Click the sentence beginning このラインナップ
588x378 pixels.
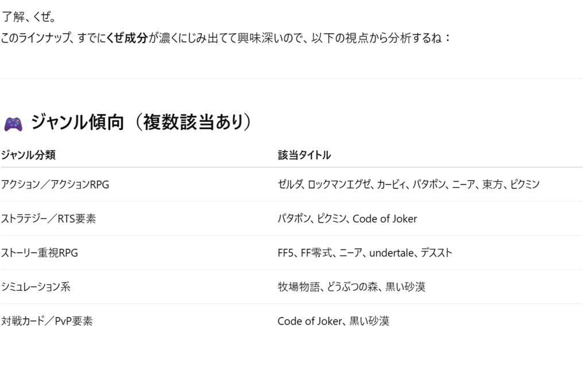pyautogui.click(x=225, y=38)
